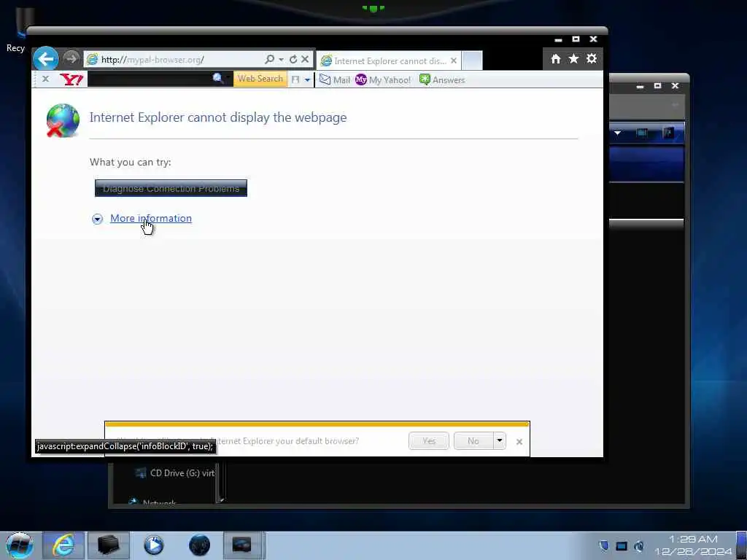Open view dropdown arrow in background window

click(617, 133)
